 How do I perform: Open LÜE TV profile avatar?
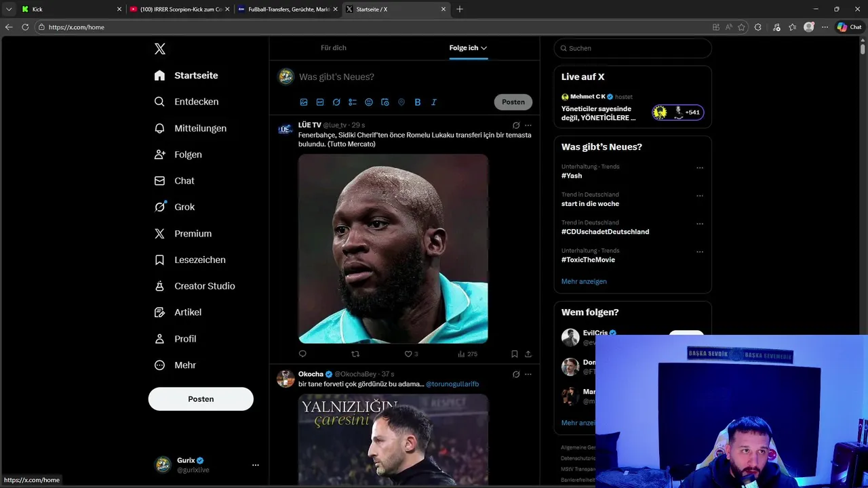pyautogui.click(x=285, y=129)
